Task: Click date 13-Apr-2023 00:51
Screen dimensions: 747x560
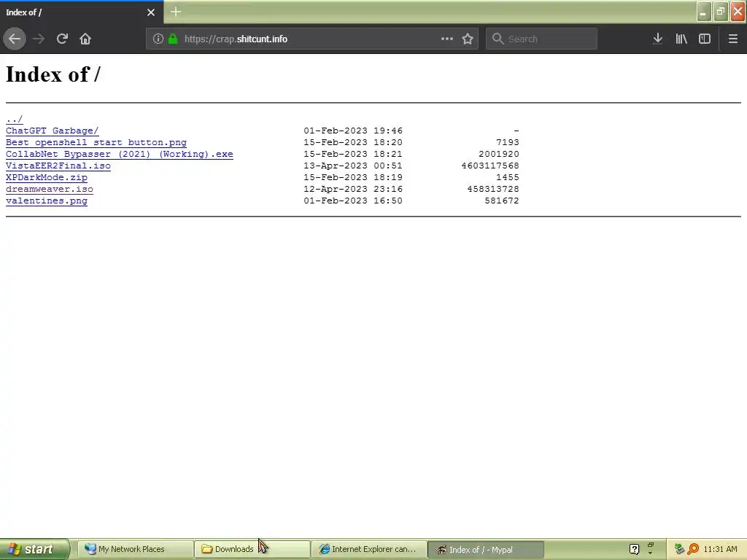Action: (353, 166)
